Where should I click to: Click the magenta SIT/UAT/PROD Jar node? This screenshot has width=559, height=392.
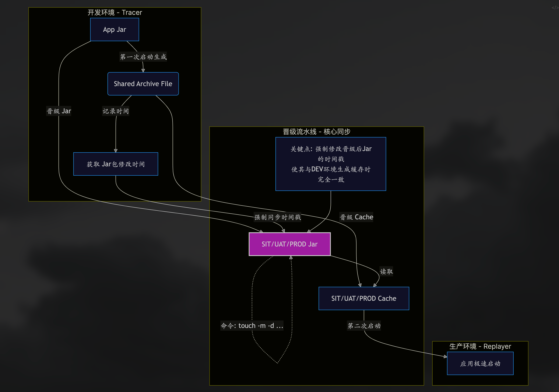click(x=289, y=244)
